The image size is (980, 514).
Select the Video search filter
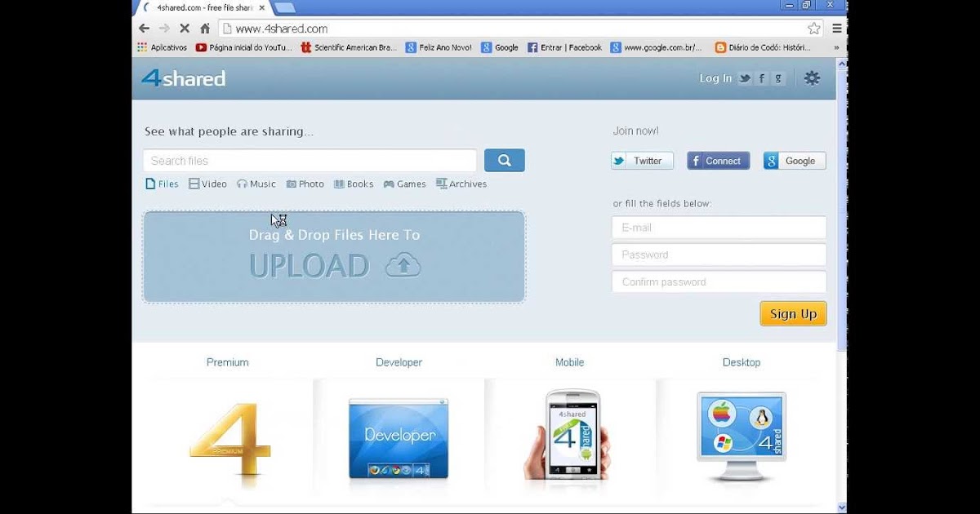pyautogui.click(x=207, y=184)
